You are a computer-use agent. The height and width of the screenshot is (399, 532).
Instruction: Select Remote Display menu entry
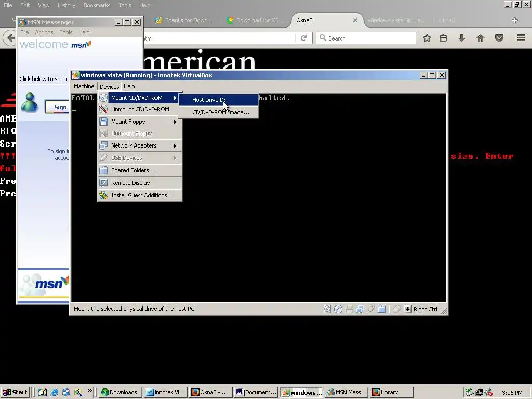click(140, 183)
